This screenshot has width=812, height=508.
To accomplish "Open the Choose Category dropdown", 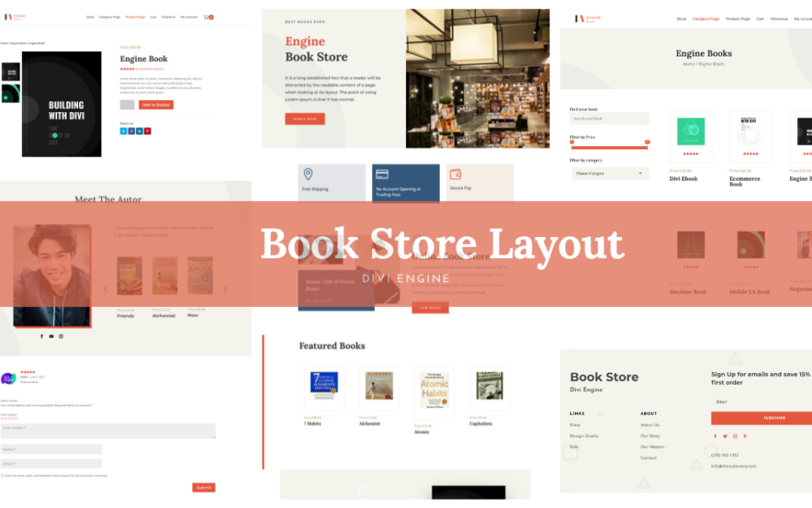I will 609,174.
